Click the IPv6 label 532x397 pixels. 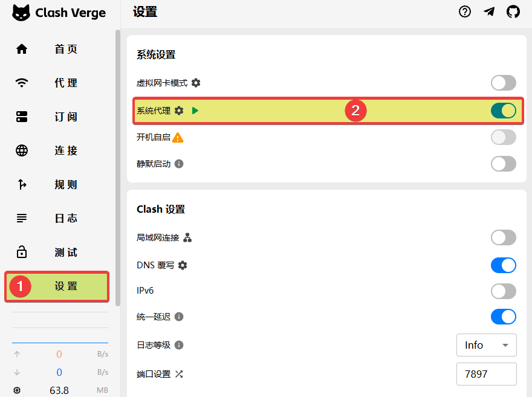(145, 291)
